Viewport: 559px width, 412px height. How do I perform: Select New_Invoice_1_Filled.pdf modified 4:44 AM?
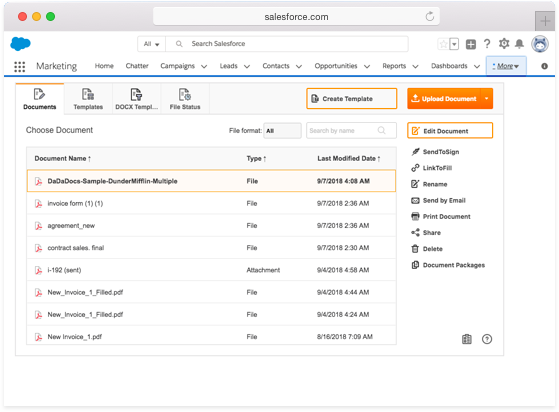pos(211,292)
